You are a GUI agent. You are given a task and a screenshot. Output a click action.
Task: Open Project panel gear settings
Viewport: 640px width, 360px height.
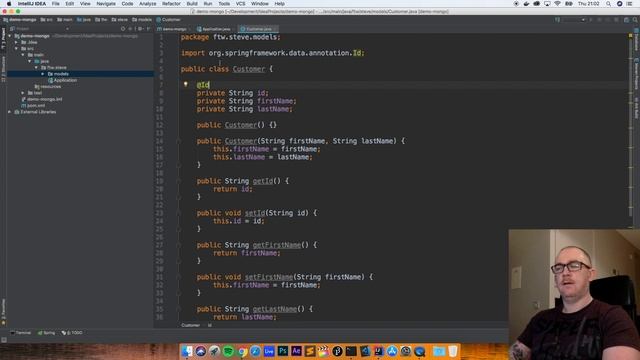point(140,29)
